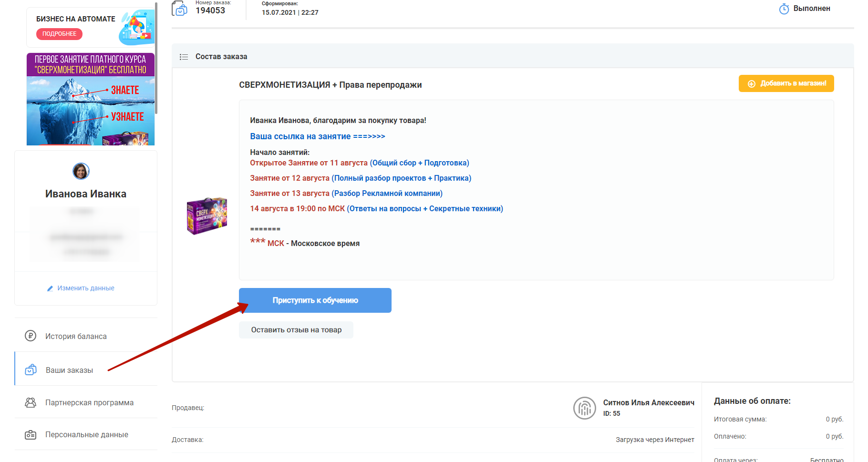Open История баланса menu item
The height and width of the screenshot is (462, 868).
(86, 336)
